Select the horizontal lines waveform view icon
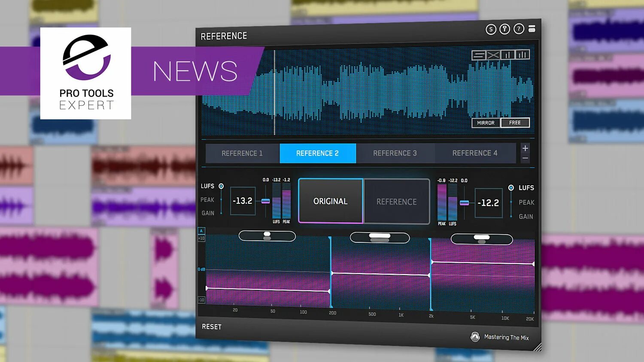The image size is (644, 362). (x=479, y=55)
